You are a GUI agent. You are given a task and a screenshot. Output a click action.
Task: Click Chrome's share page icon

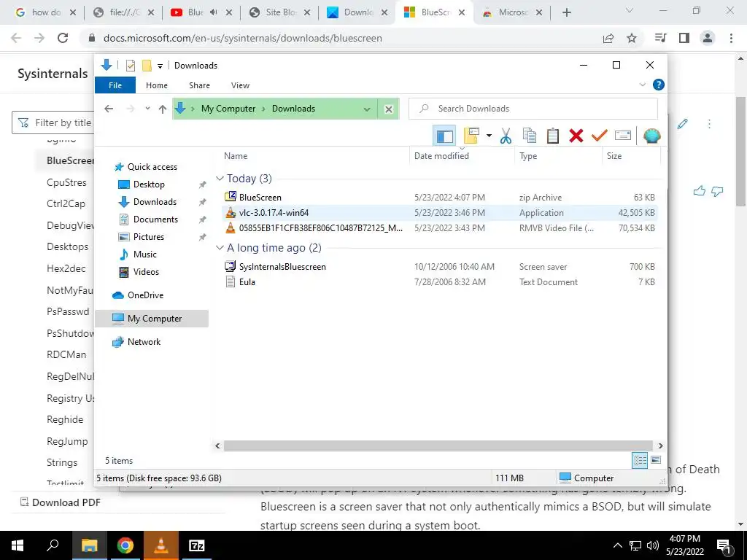608,38
